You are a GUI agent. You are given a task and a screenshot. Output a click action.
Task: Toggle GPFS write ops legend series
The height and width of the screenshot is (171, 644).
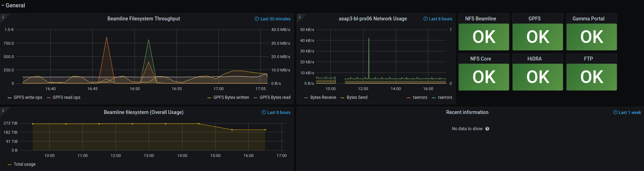[x=28, y=97]
